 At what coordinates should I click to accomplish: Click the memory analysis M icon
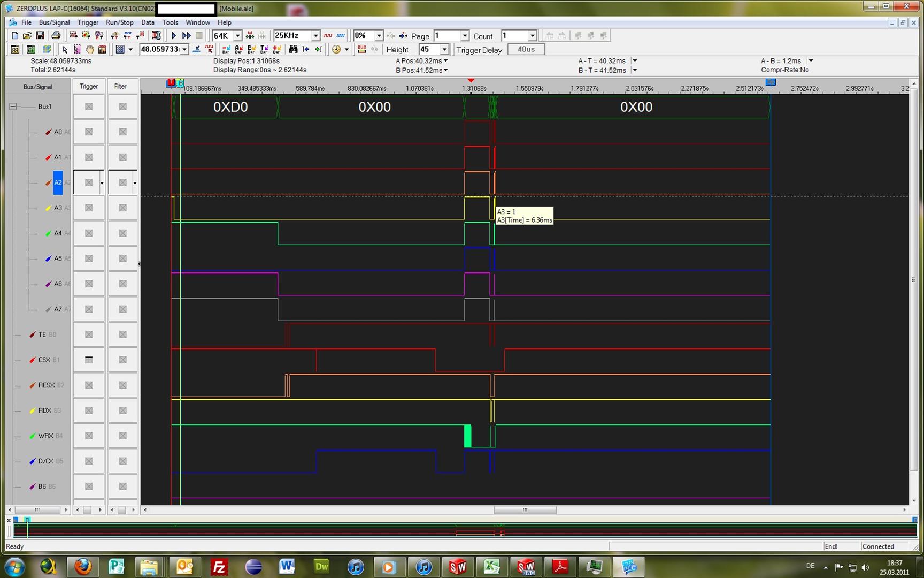[x=250, y=35]
